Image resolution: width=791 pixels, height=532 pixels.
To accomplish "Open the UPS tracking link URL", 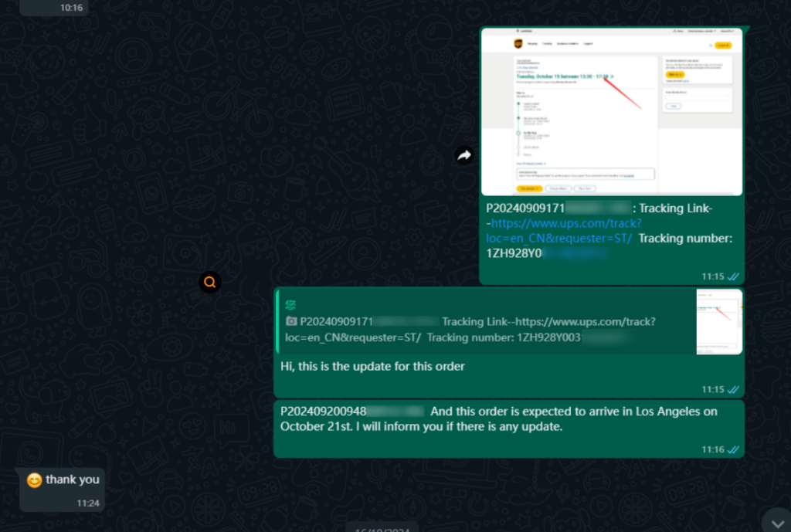I will pos(563,230).
